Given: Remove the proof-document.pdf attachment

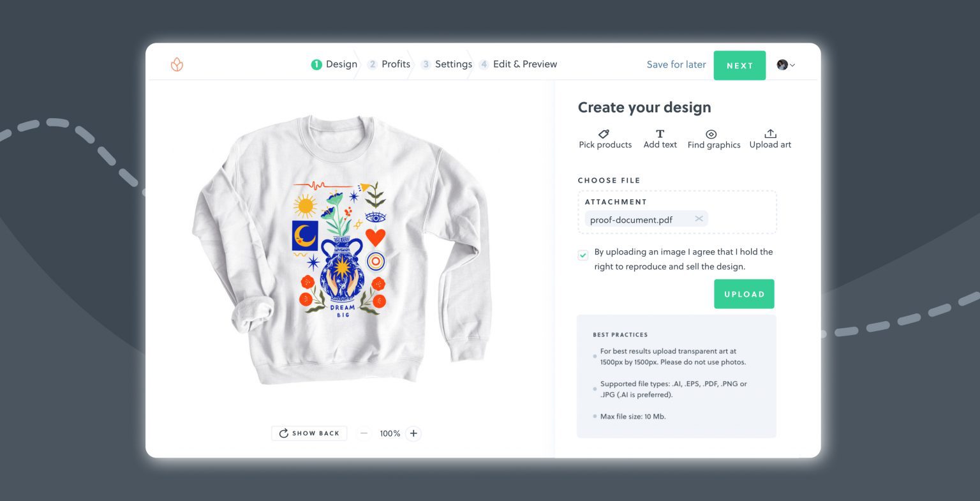Looking at the screenshot, I should click(699, 218).
